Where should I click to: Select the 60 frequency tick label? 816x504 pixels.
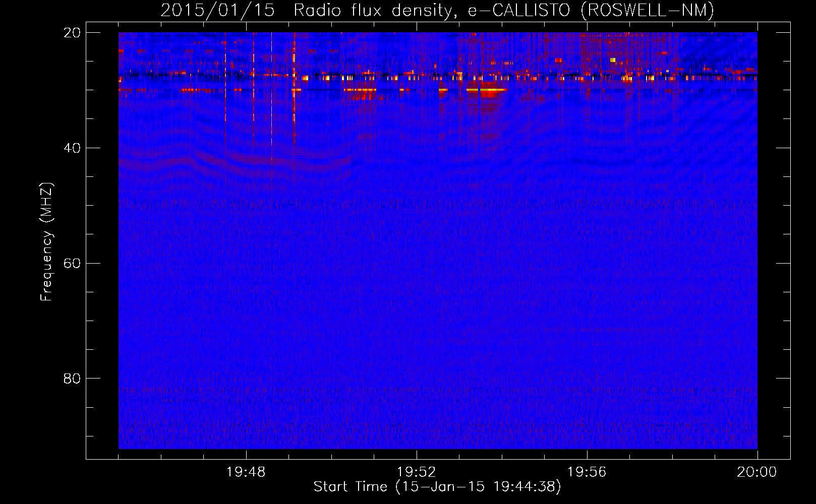[72, 264]
